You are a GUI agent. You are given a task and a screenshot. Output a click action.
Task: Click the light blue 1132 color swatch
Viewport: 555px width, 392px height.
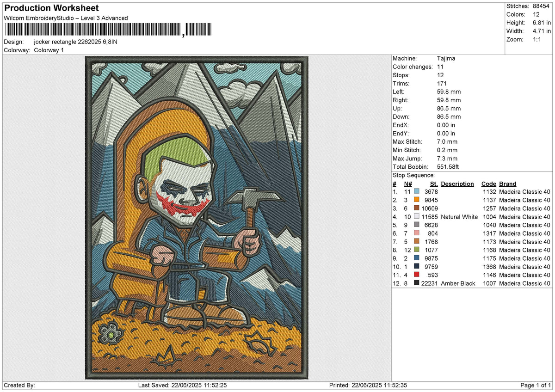pyautogui.click(x=417, y=192)
